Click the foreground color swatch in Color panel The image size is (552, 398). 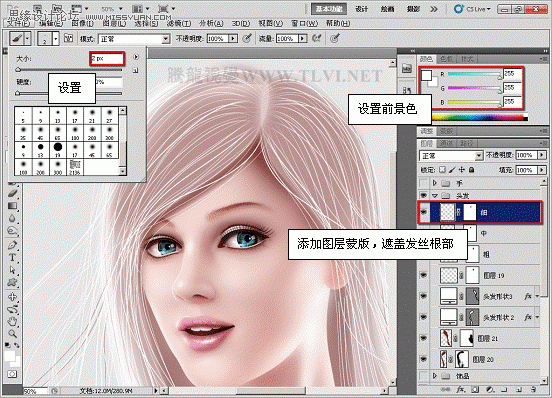[427, 75]
